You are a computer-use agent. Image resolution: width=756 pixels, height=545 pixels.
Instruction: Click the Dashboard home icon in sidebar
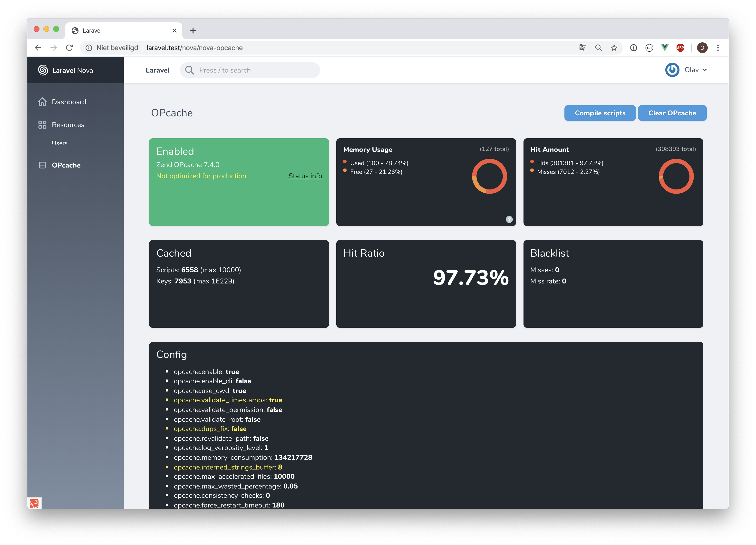pos(42,102)
